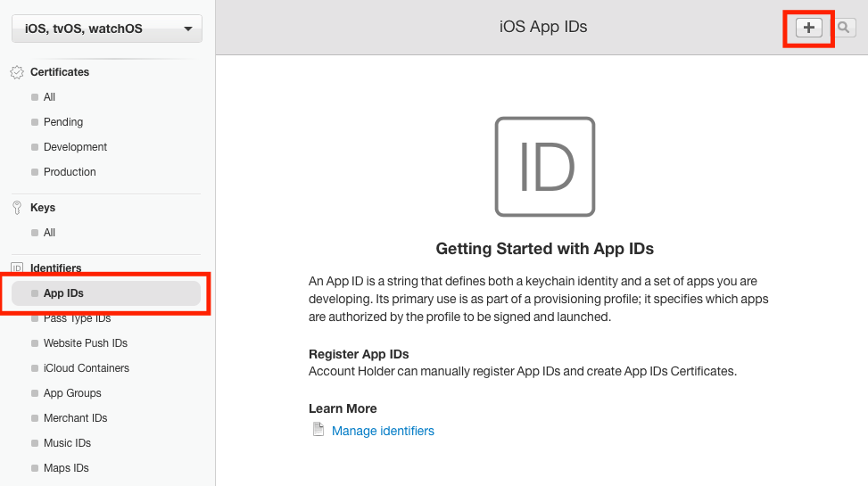Select All under Keys

point(49,233)
